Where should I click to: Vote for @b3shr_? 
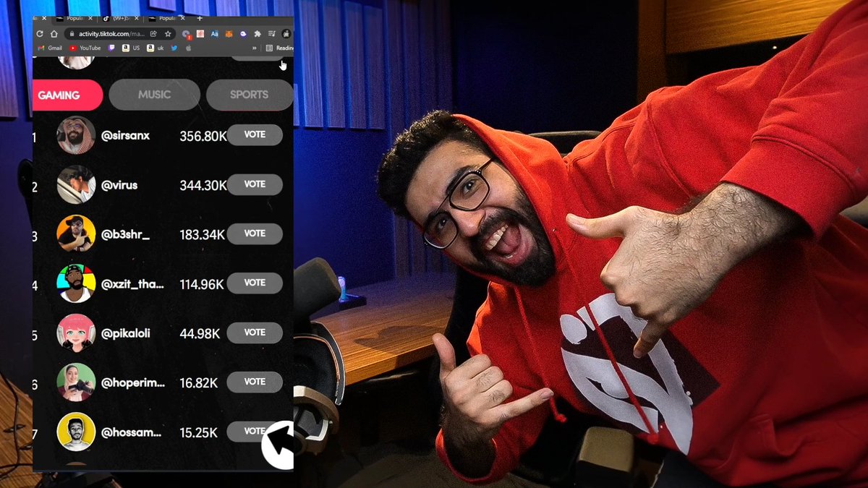[255, 234]
